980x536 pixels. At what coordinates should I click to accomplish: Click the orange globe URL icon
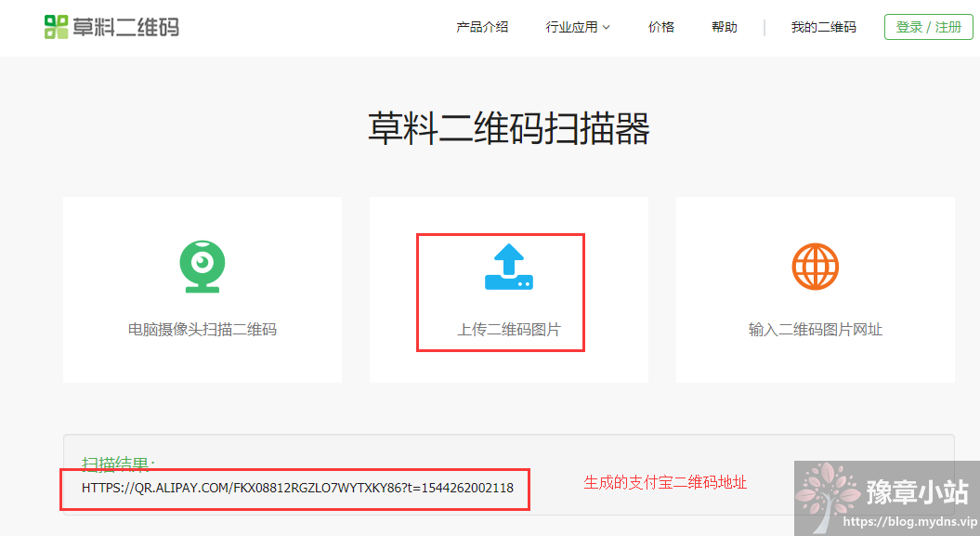[x=816, y=267]
